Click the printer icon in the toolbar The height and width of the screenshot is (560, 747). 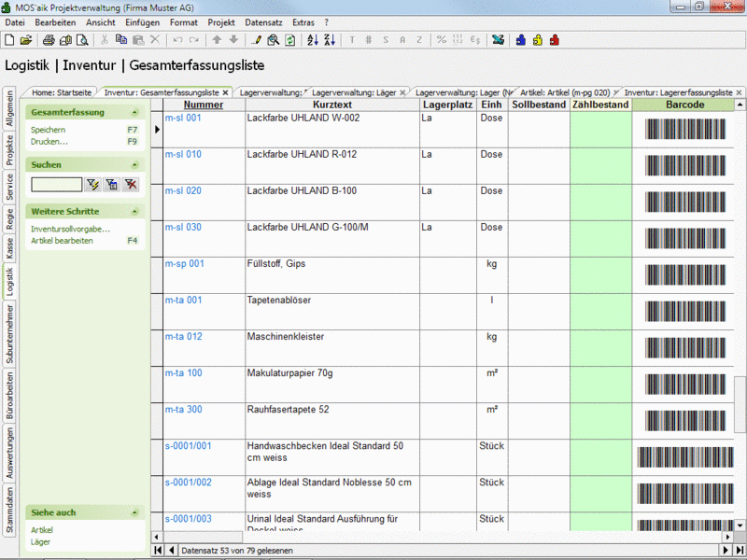(x=49, y=40)
